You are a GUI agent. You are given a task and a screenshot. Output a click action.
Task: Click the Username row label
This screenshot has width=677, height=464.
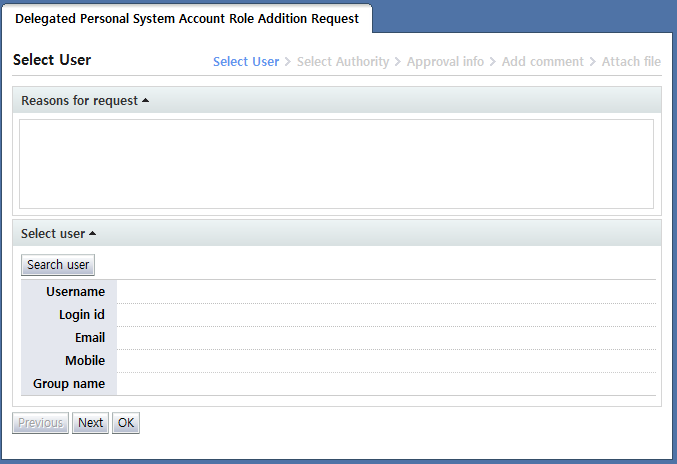point(75,292)
